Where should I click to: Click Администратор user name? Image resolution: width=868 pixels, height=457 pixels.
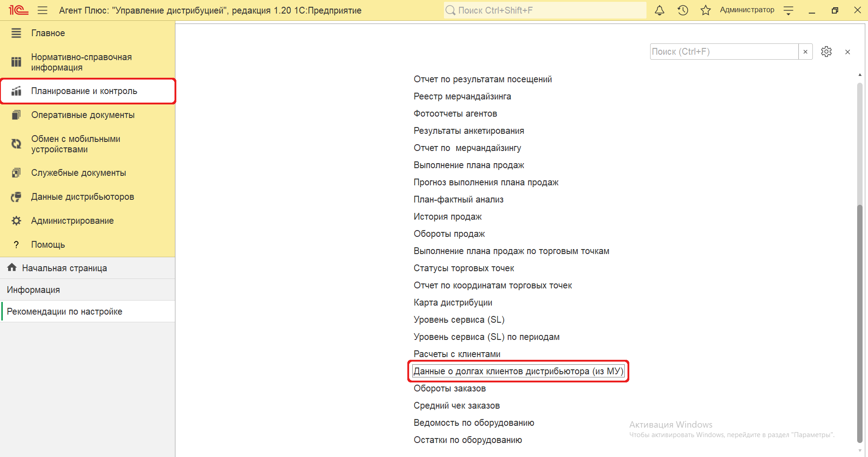coord(747,10)
